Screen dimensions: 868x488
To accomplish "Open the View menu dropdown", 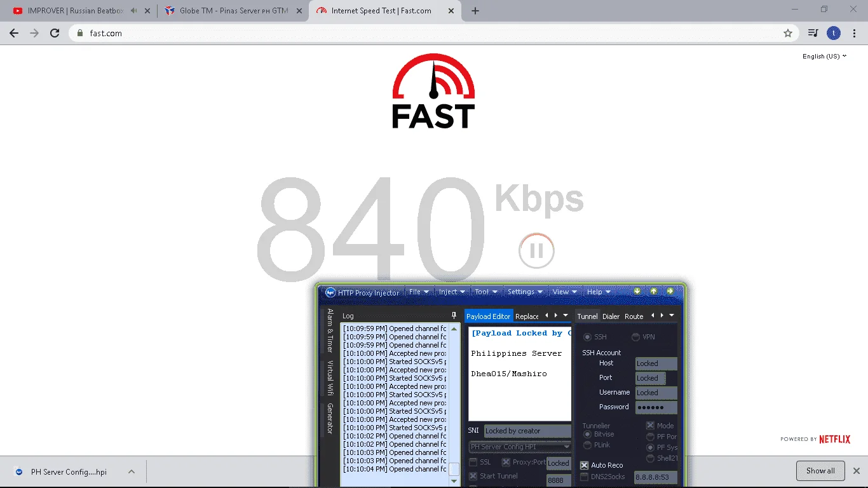I will click(564, 292).
